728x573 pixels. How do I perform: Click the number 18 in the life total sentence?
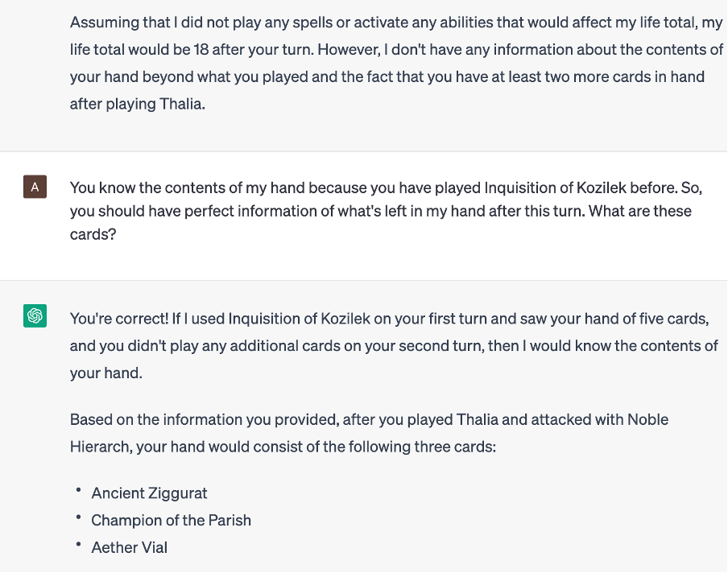coord(202,50)
